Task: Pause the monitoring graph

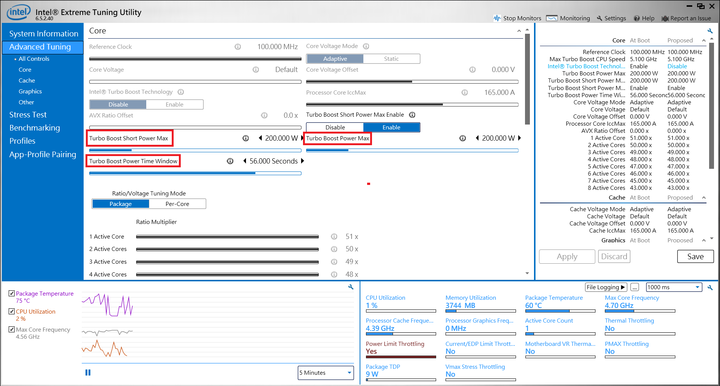Action: pyautogui.click(x=88, y=373)
